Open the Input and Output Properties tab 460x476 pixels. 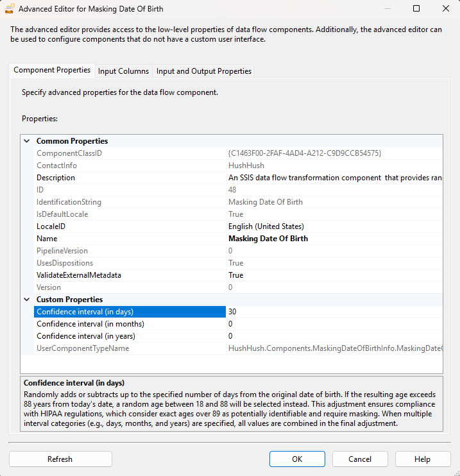(x=204, y=71)
